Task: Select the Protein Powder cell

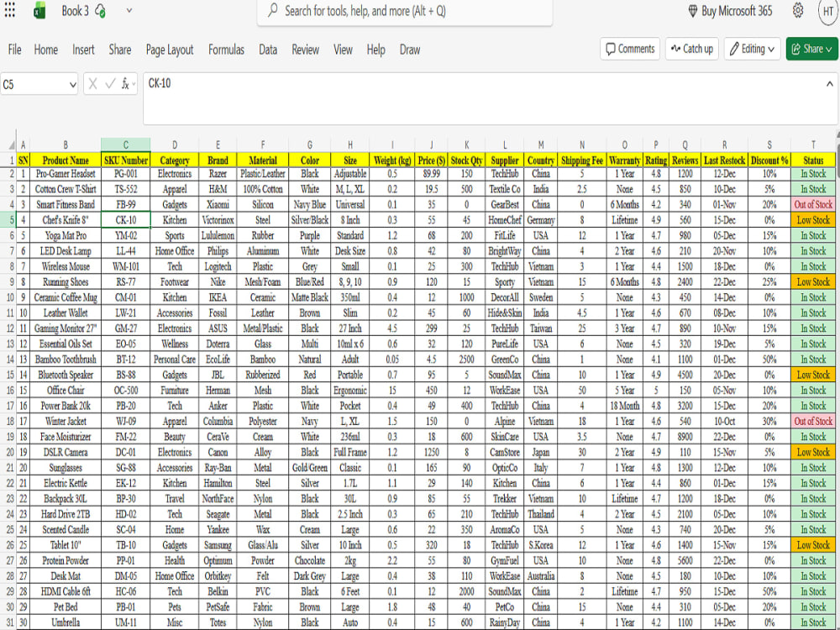Action: tap(66, 560)
